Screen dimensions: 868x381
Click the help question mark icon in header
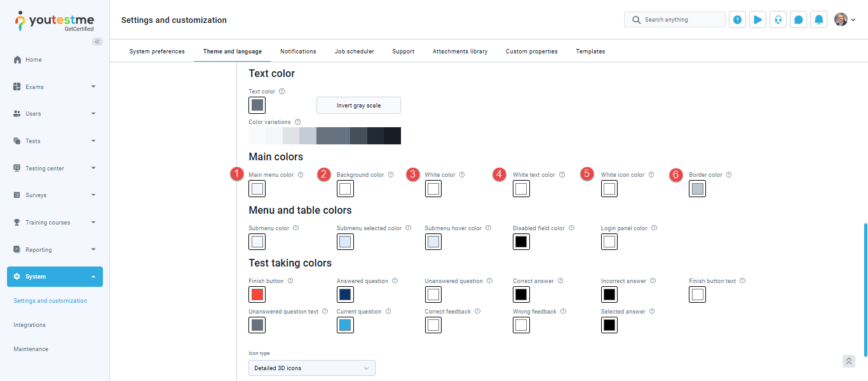point(737,20)
